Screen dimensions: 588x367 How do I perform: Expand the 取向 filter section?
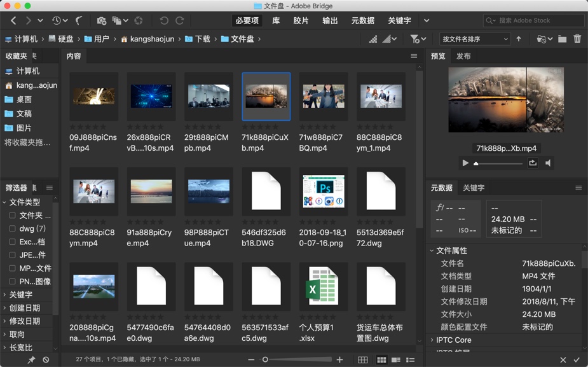click(4, 334)
